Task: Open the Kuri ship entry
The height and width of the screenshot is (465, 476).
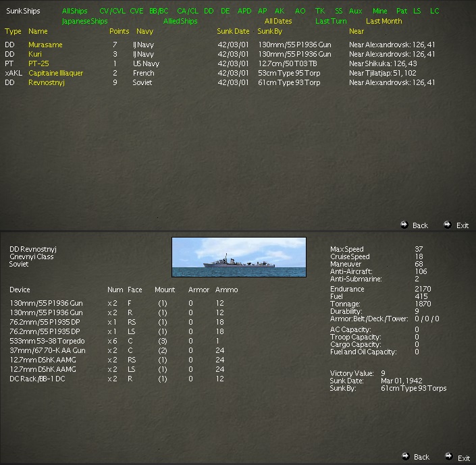Action: click(35, 54)
